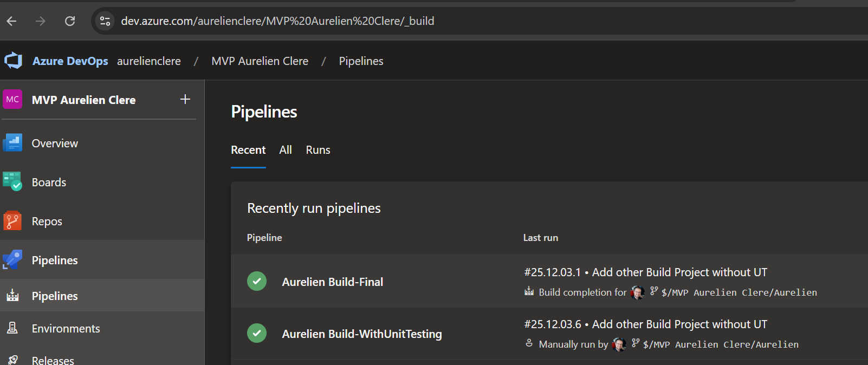Click the Overview sidebar icon

coord(12,143)
